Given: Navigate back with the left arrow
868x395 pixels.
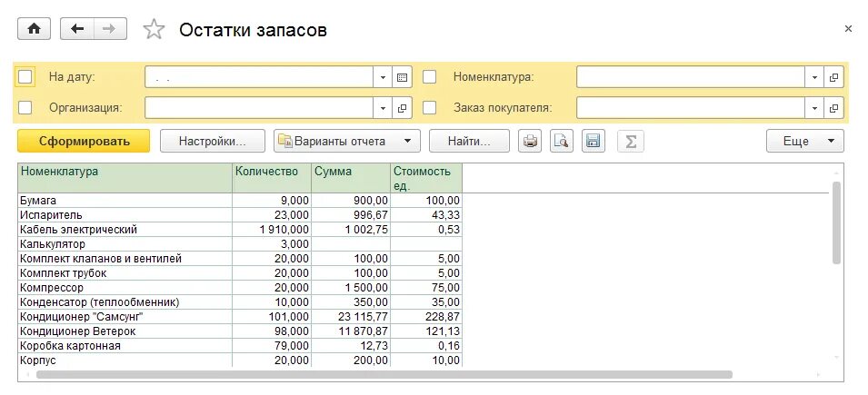Looking at the screenshot, I should coord(77,29).
